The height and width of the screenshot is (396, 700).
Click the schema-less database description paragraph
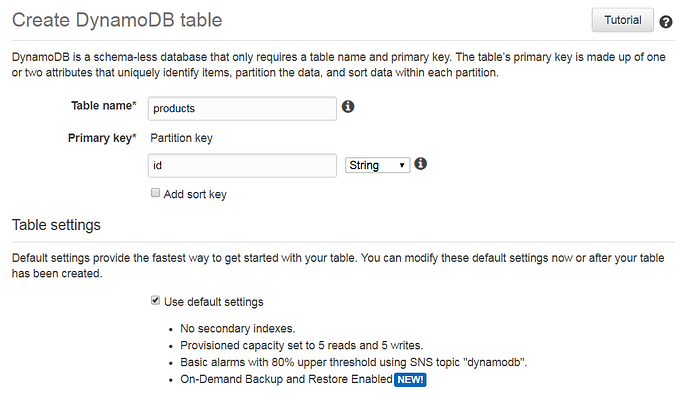(x=339, y=65)
